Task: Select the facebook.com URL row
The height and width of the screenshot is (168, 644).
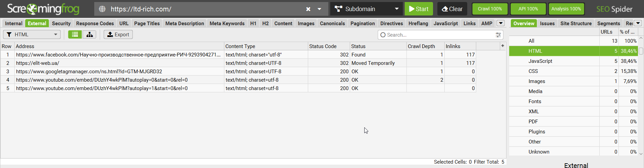Action: 238,54
